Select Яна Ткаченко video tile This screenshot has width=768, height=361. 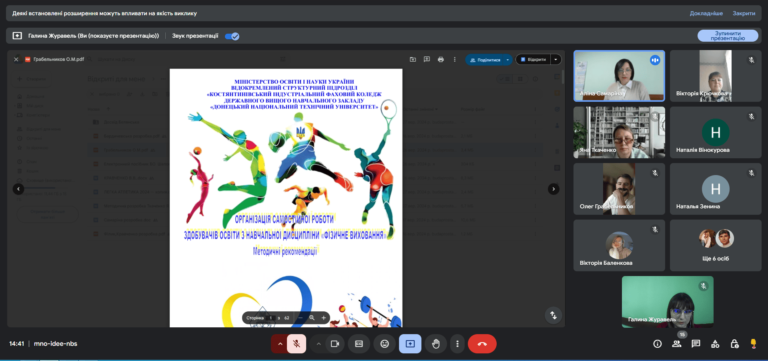point(619,132)
